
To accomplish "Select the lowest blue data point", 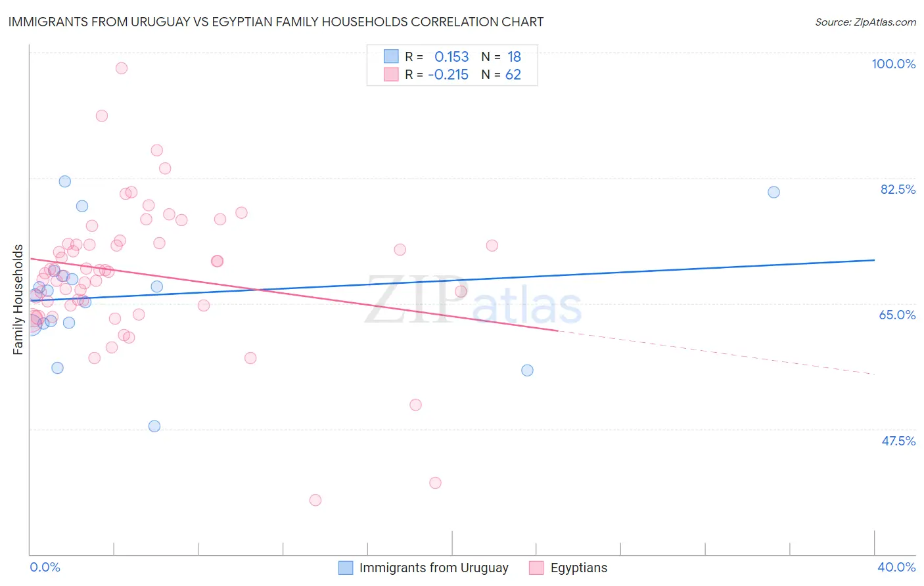I will (154, 426).
